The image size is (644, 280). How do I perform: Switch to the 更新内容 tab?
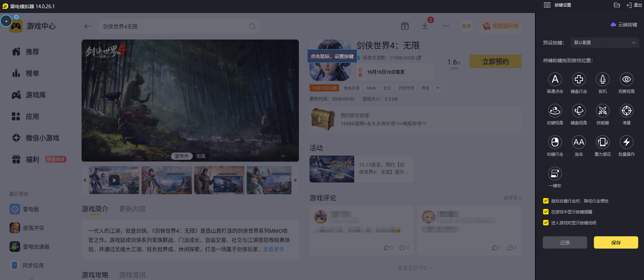[x=132, y=209]
